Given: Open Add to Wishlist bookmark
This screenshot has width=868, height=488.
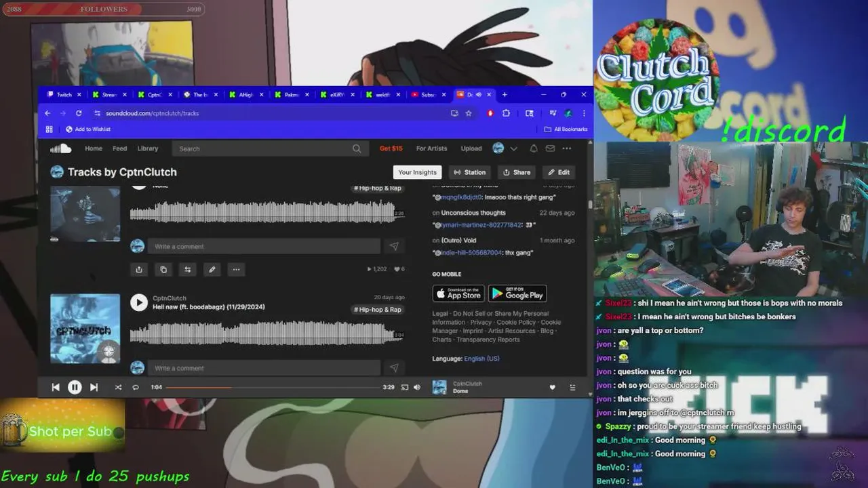Looking at the screenshot, I should click(88, 129).
